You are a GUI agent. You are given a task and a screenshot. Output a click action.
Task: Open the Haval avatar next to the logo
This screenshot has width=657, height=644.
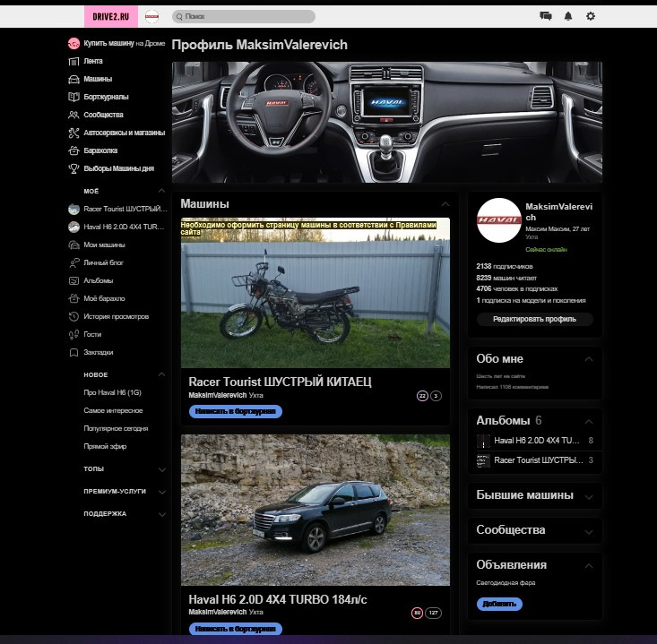[x=151, y=16]
